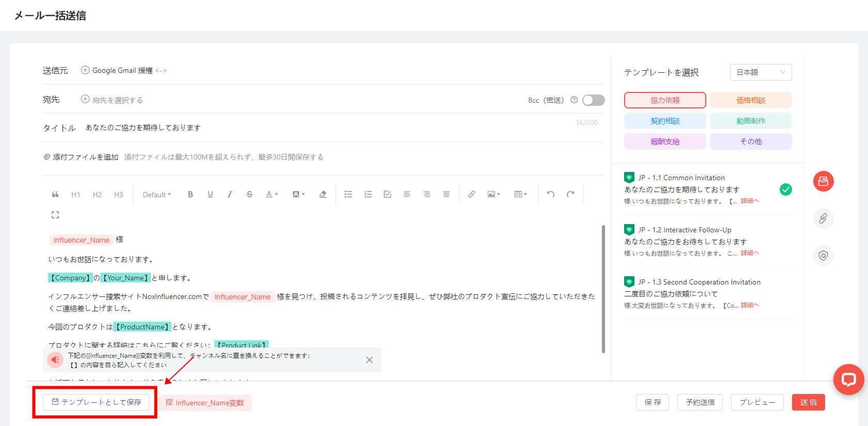
Task: Apply H2 heading style
Action: [97, 195]
